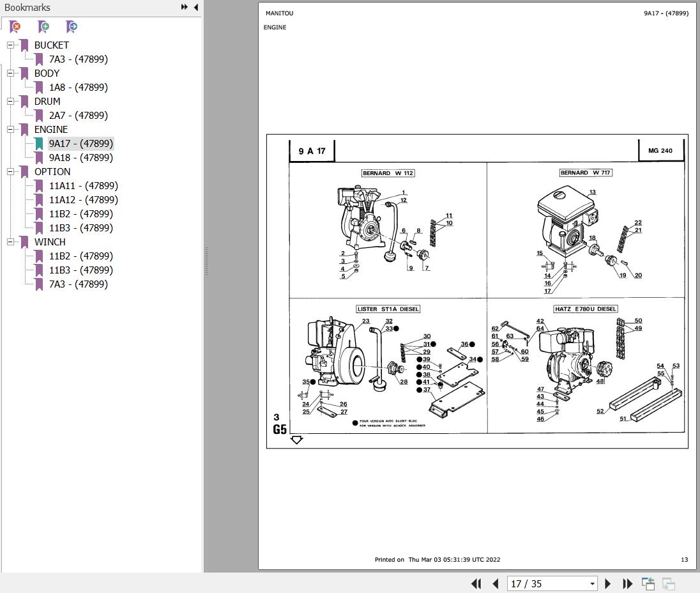Click the bookmark icon beside 1A8
Viewport: 700px width, 593px height.
(x=40, y=88)
